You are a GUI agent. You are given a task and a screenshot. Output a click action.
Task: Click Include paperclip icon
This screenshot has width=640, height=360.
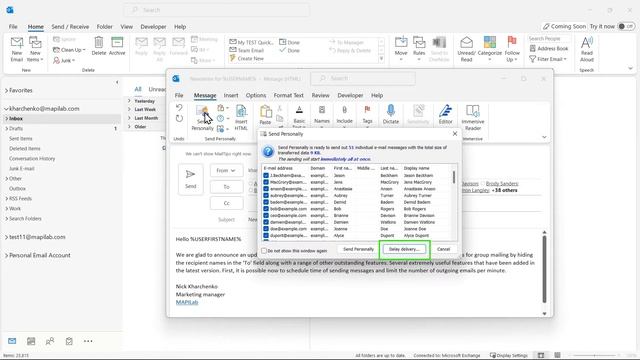[344, 110]
